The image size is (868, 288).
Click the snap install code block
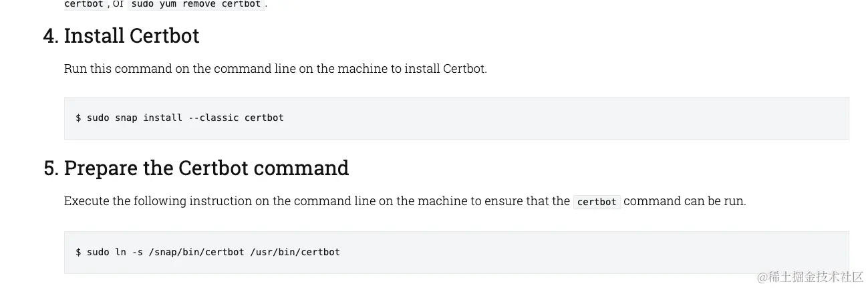[x=456, y=118]
